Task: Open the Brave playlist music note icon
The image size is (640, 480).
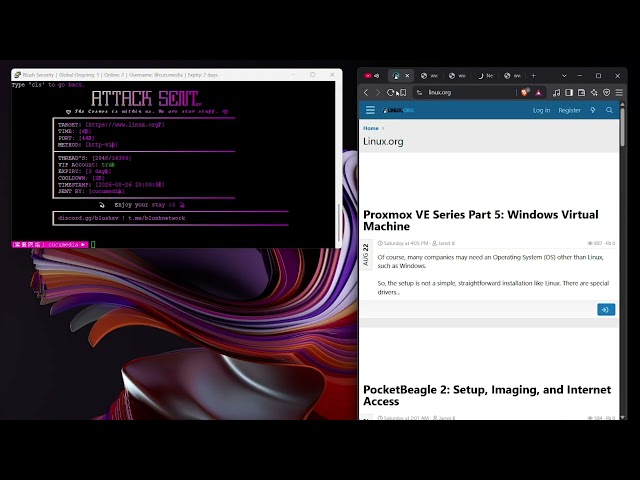Action: pyautogui.click(x=556, y=93)
